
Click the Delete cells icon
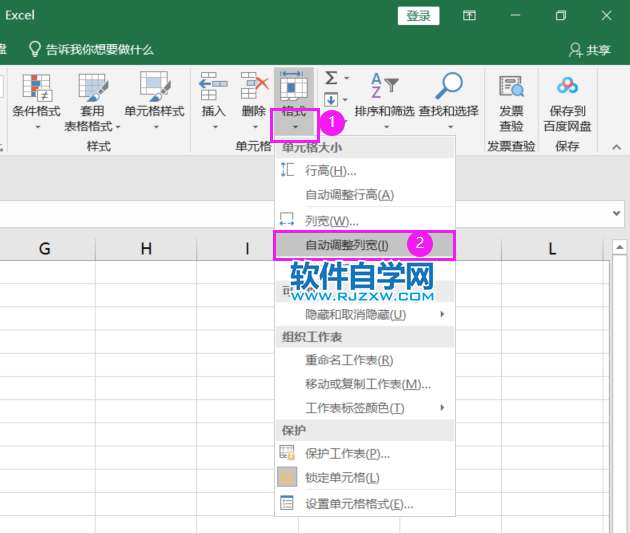point(254,86)
